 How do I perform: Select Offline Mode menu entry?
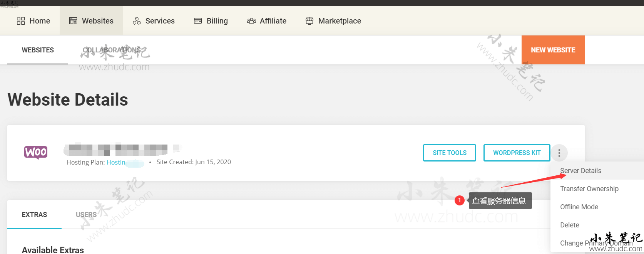[x=579, y=207]
